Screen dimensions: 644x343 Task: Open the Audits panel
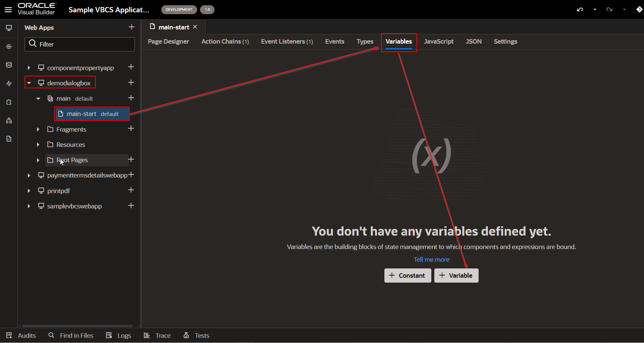21,336
